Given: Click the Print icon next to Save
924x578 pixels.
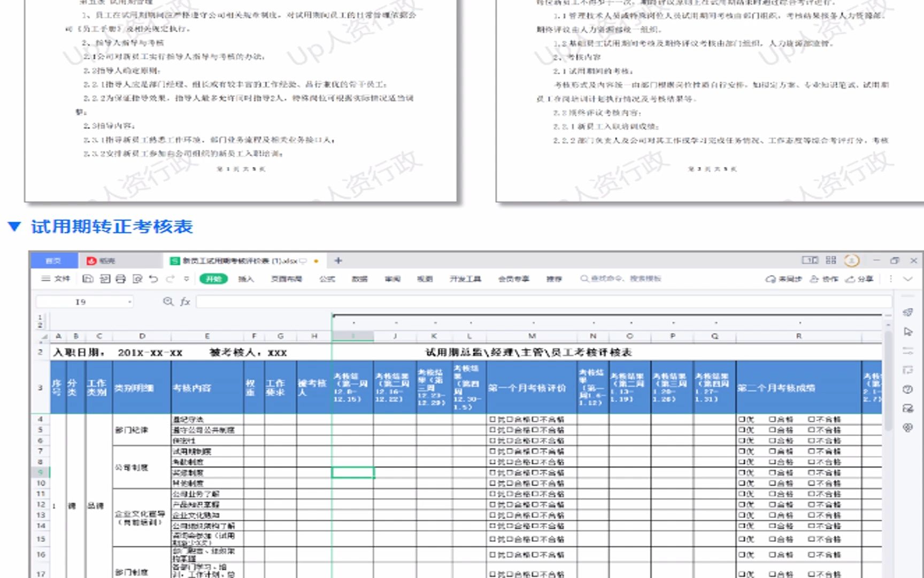Looking at the screenshot, I should pos(120,279).
